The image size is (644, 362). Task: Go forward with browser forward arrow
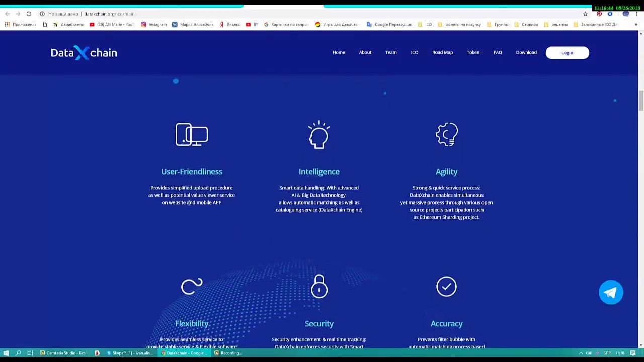(18, 14)
